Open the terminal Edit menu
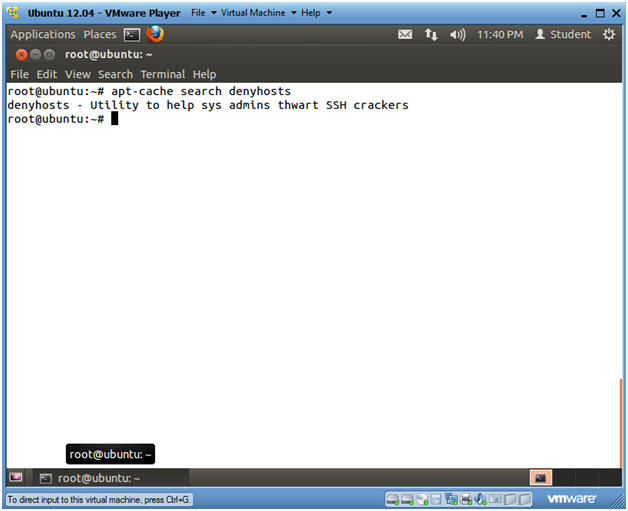The image size is (628, 511). 46,74
